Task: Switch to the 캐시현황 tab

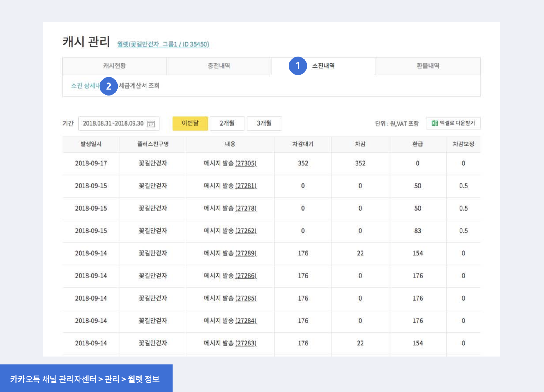Action: click(x=114, y=66)
